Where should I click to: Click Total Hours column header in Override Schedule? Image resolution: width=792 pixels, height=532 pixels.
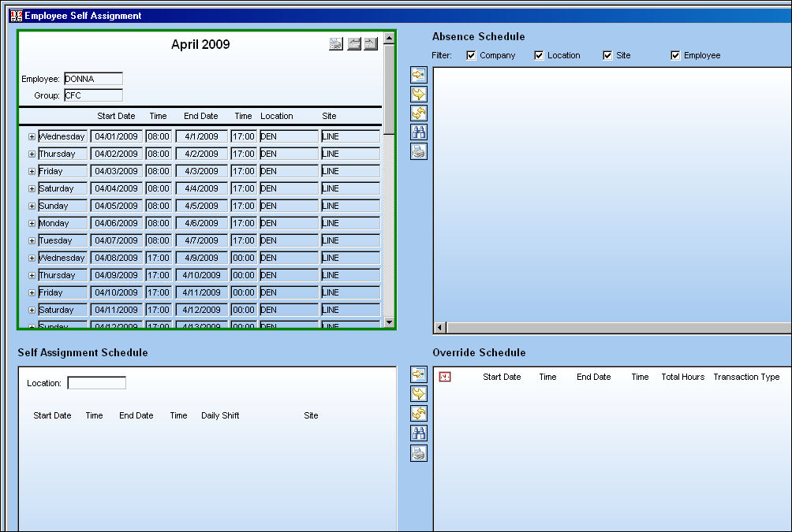click(683, 377)
